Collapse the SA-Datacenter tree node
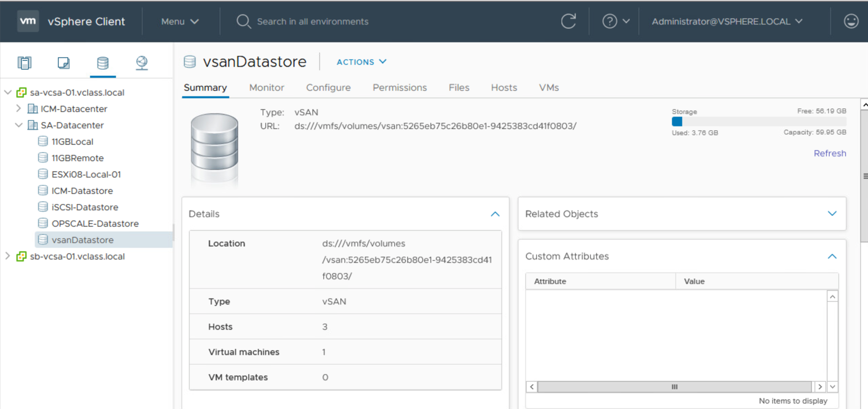The width and height of the screenshot is (868, 409). coord(19,125)
